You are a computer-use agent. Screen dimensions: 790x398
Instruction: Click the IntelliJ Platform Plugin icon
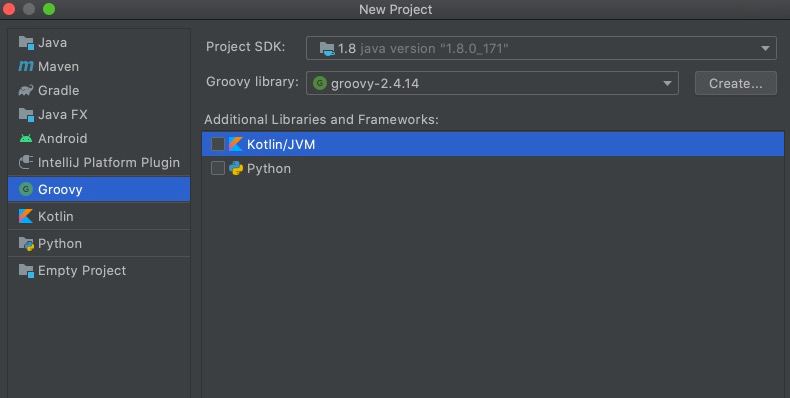26,162
